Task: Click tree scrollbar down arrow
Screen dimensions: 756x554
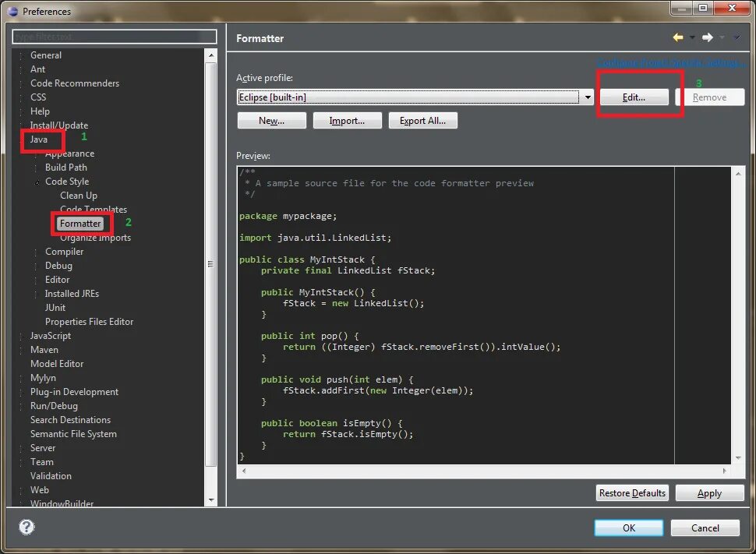Action: point(211,500)
